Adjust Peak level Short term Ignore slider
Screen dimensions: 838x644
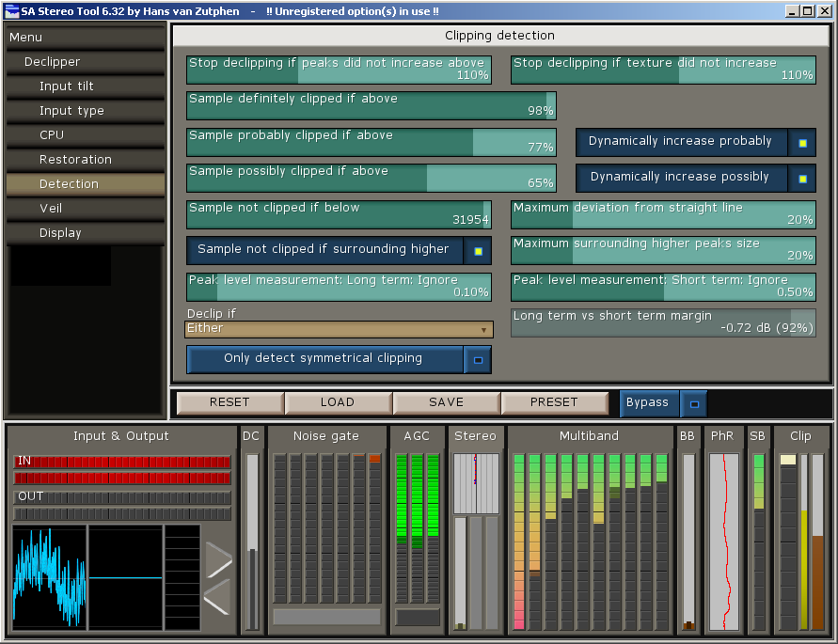(663, 287)
